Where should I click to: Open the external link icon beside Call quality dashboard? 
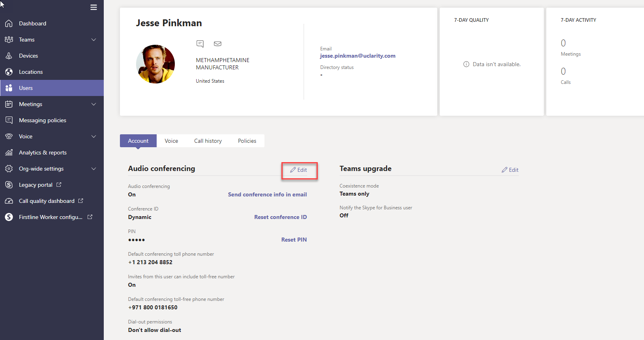[x=81, y=200]
